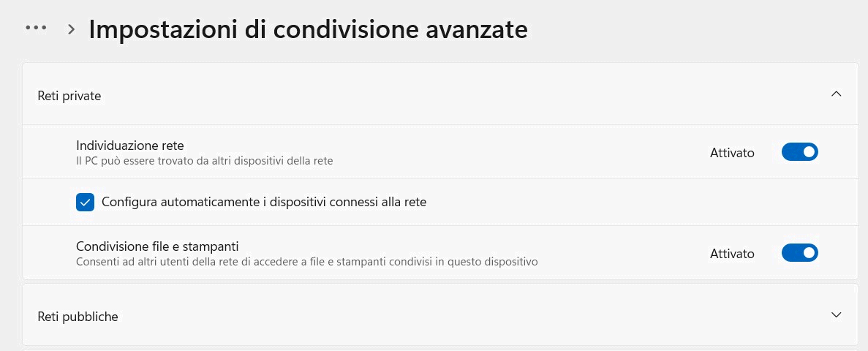Viewport: 868px width, 351px height.
Task: Click the Reti private section title
Action: click(x=69, y=95)
